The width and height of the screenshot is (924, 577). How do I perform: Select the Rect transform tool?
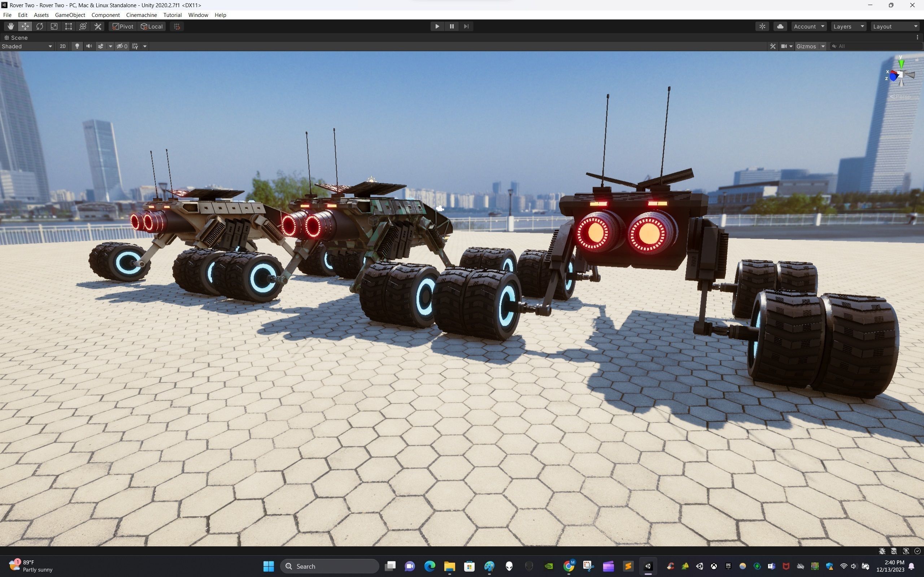[69, 26]
